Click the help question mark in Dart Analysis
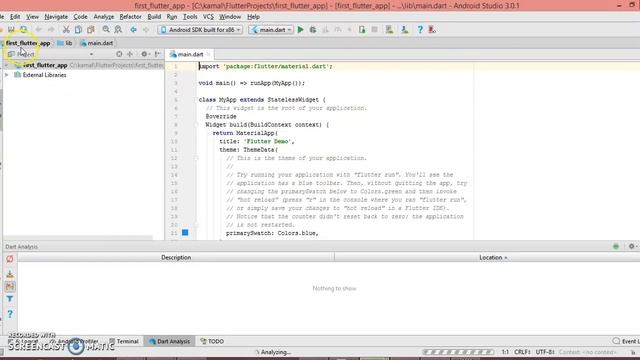Screen dimensions: 640x360 click(x=10, y=314)
